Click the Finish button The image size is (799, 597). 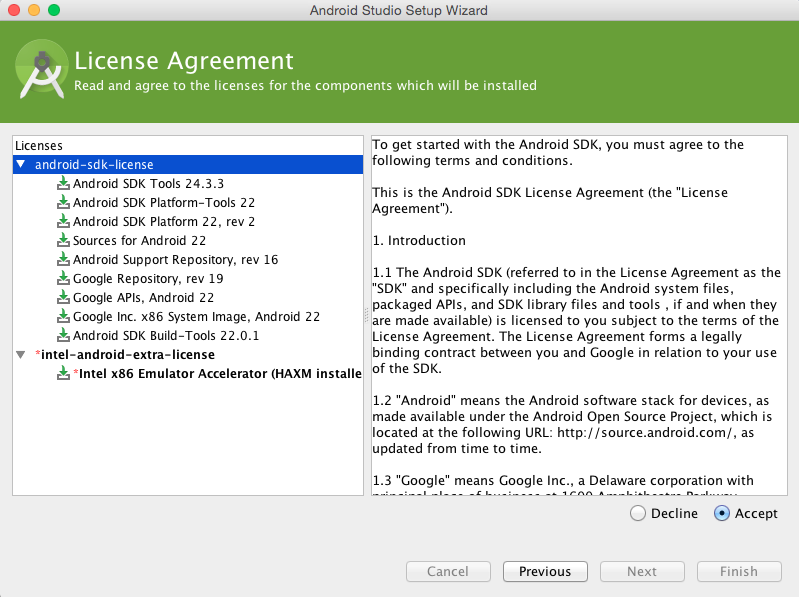[x=739, y=572]
